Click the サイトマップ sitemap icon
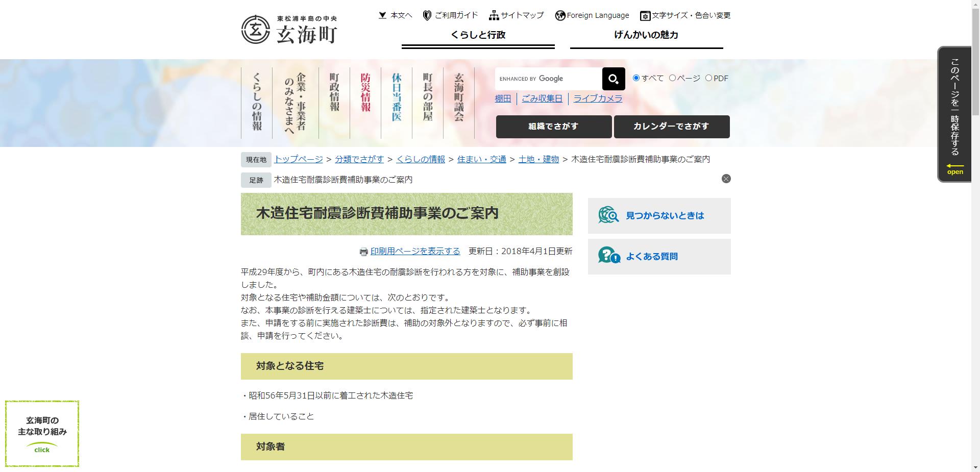Viewport: 980px width, 472px height. (x=494, y=15)
